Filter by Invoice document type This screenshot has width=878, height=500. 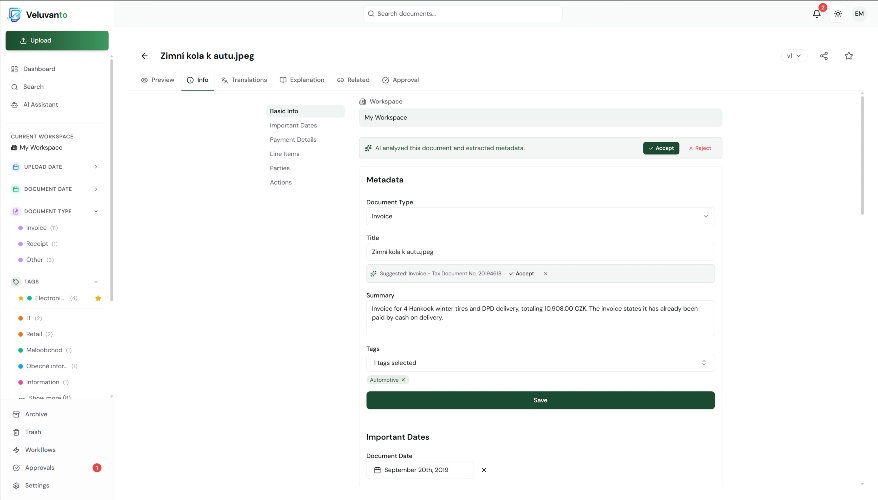tap(37, 228)
